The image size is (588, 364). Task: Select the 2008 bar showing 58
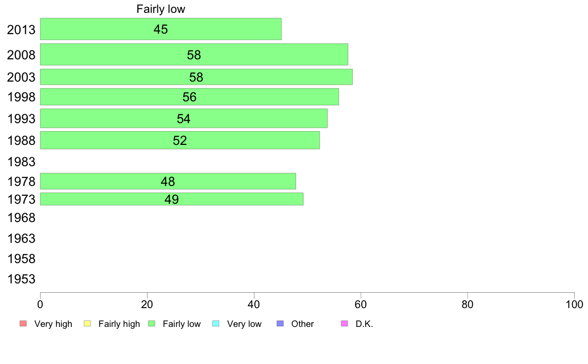(194, 54)
